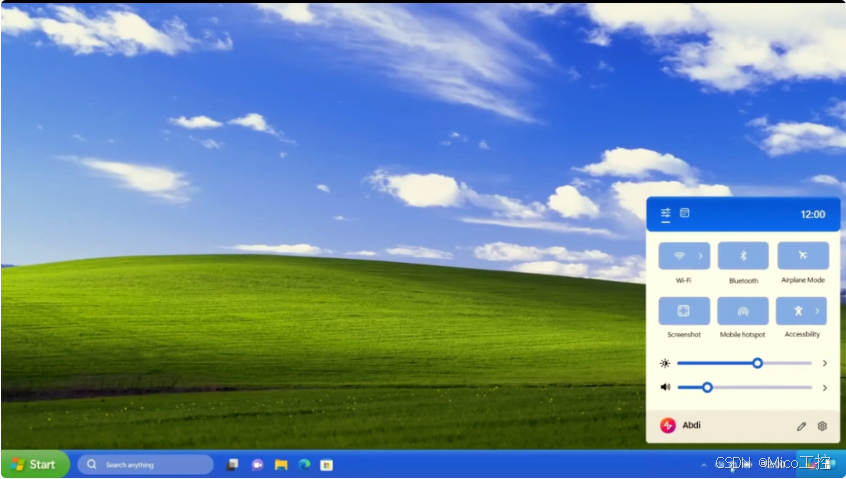Edit quick settings with pencil icon

[801, 426]
